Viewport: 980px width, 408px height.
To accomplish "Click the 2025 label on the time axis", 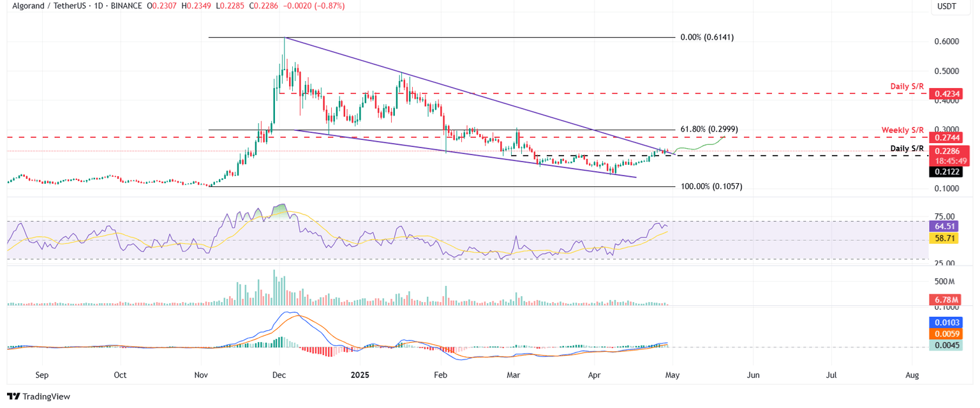I will pos(360,375).
